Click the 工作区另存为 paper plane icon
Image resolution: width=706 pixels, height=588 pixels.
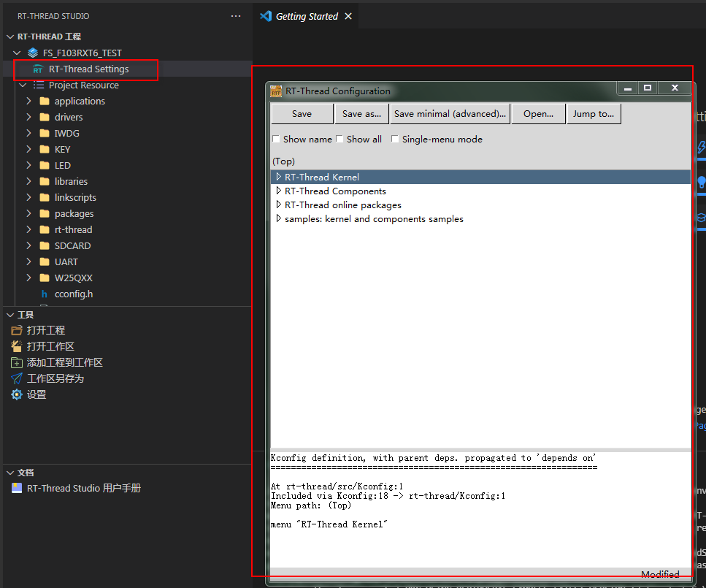(x=17, y=378)
